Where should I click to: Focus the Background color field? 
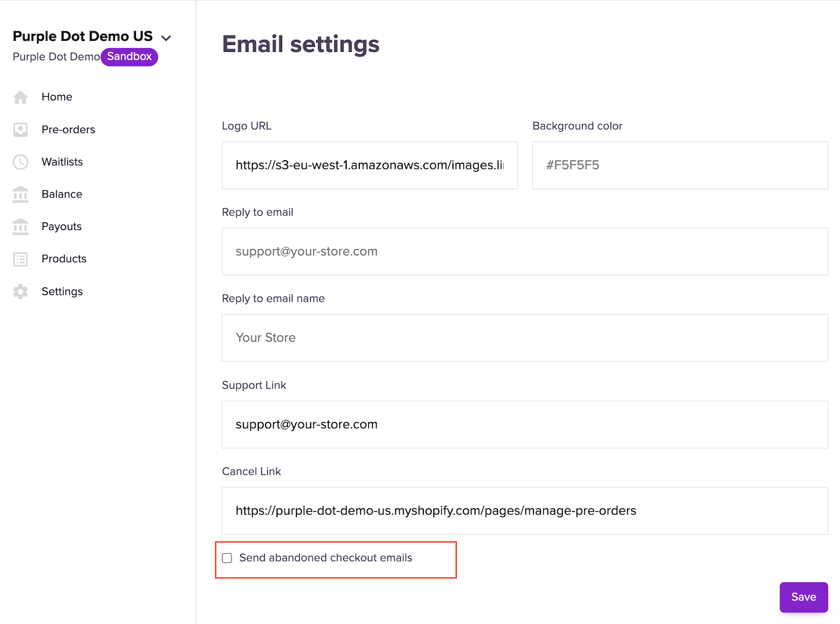coord(680,166)
